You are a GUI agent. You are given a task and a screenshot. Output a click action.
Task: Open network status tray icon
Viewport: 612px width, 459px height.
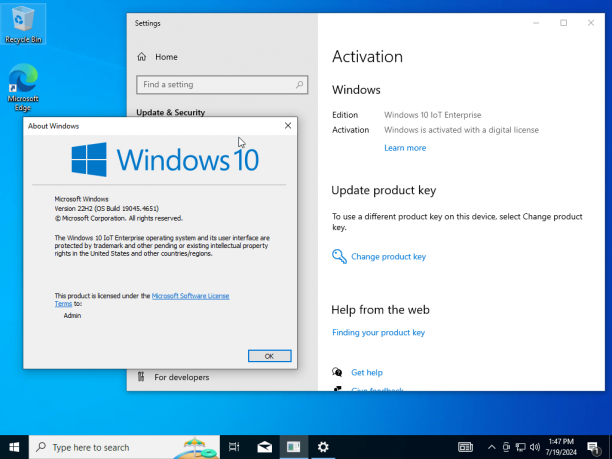pyautogui.click(x=520, y=447)
